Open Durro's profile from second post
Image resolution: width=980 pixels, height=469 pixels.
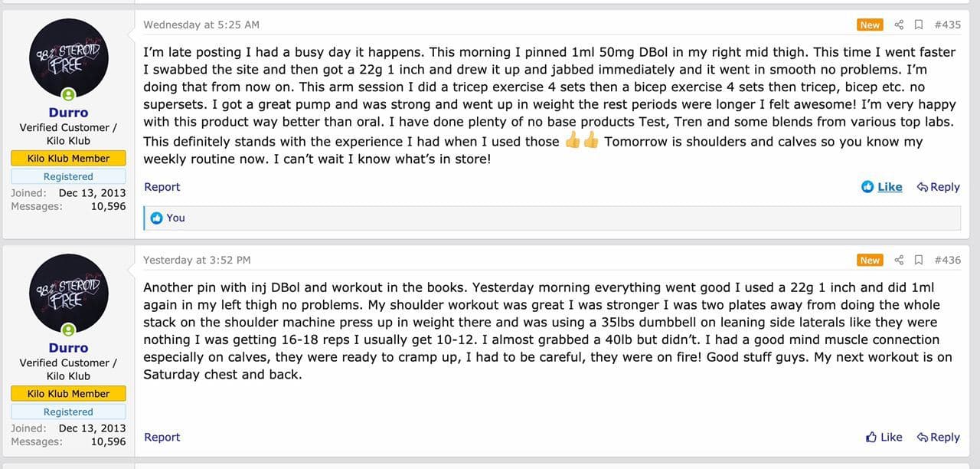click(68, 348)
